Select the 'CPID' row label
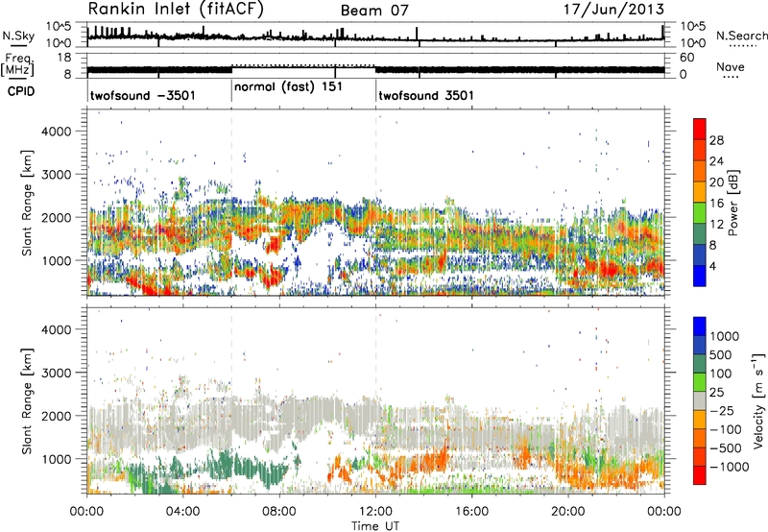The width and height of the screenshot is (768, 532). coord(21,91)
